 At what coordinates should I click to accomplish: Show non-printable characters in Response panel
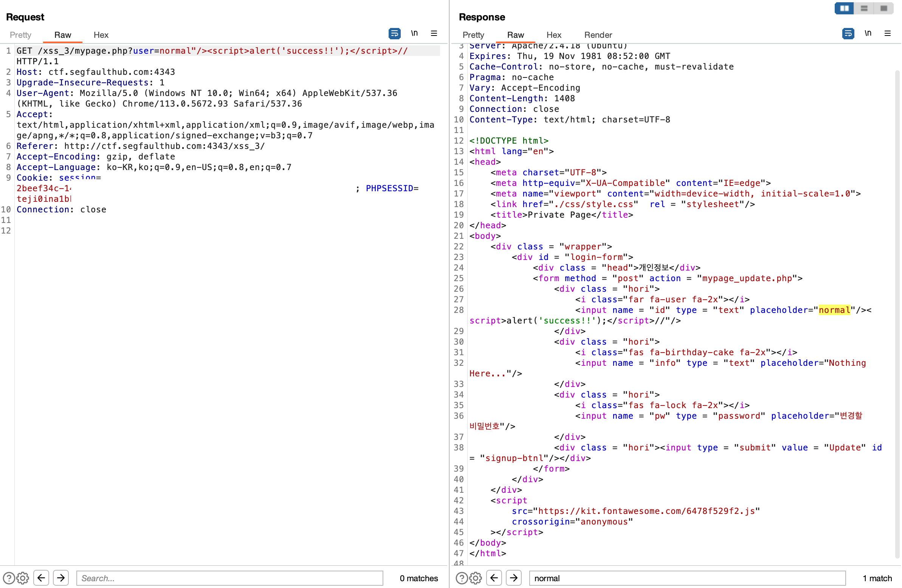click(x=868, y=33)
